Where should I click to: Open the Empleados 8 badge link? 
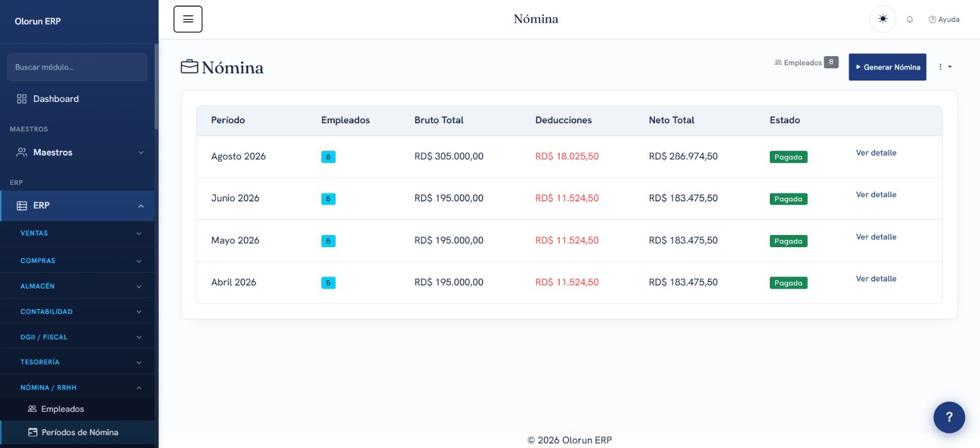coord(806,62)
